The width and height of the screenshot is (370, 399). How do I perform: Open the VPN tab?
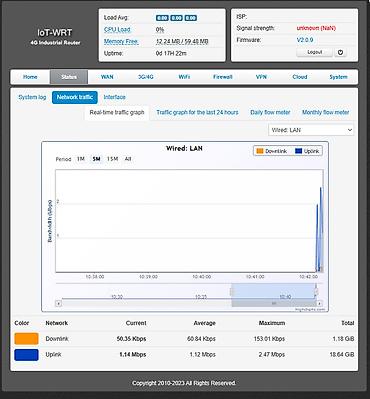(261, 77)
